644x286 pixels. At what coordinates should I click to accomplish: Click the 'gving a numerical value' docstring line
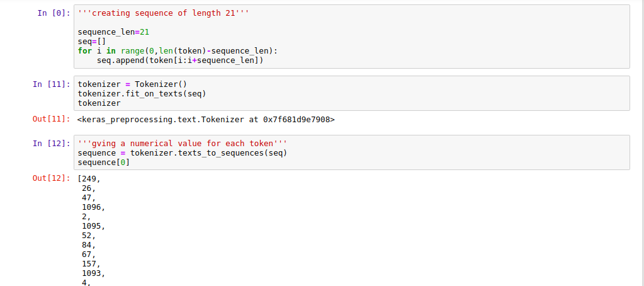pos(183,144)
